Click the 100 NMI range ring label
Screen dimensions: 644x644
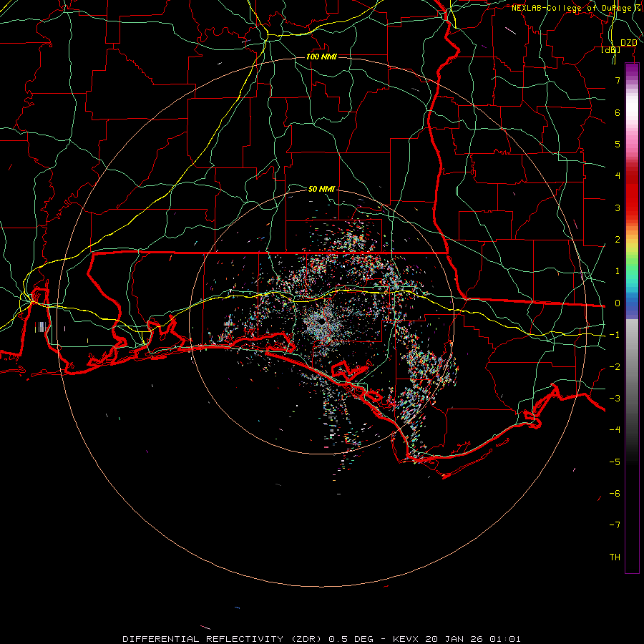(x=321, y=57)
